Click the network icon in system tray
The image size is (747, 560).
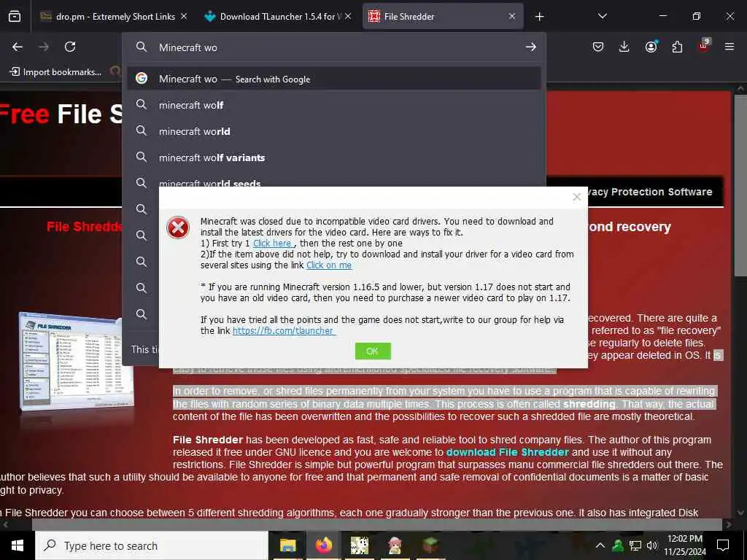pos(635,545)
